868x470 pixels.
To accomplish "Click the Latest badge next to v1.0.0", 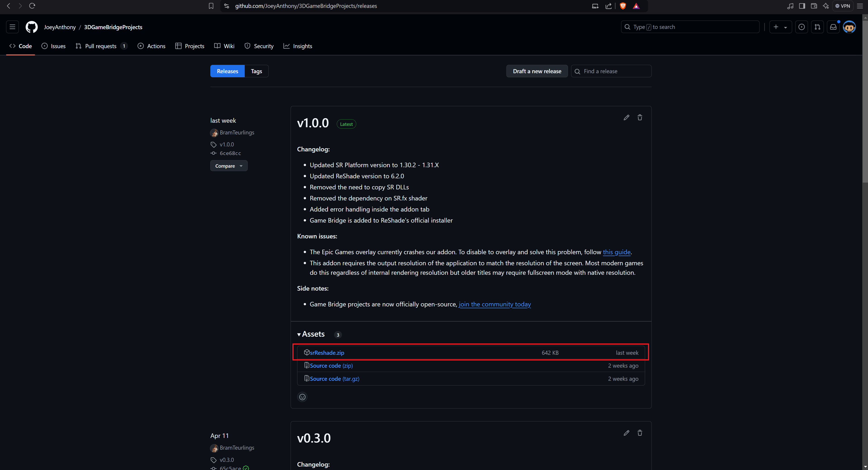I will (346, 124).
